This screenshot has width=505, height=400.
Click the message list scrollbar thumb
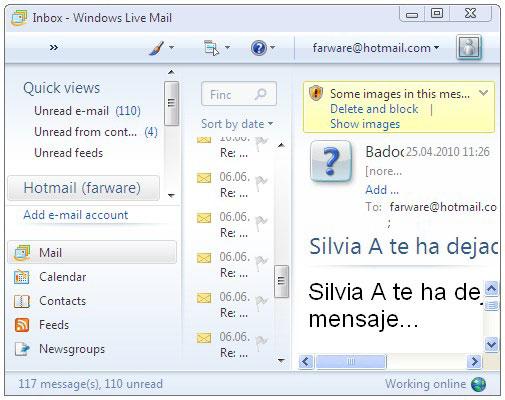[x=281, y=281]
